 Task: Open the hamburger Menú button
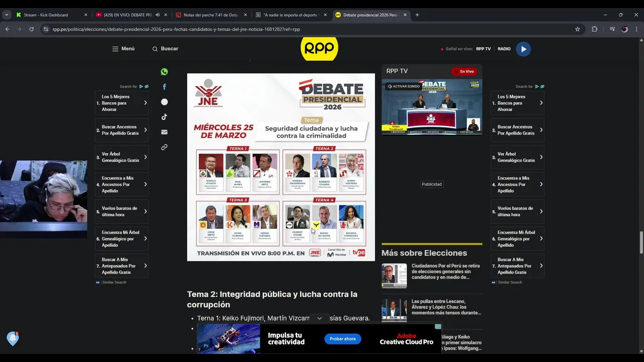[x=123, y=49]
